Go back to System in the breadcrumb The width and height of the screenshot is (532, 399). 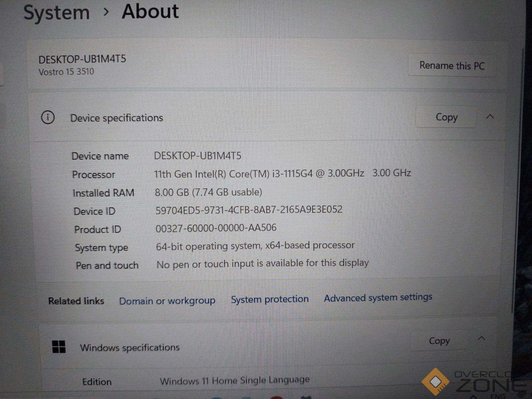[57, 13]
